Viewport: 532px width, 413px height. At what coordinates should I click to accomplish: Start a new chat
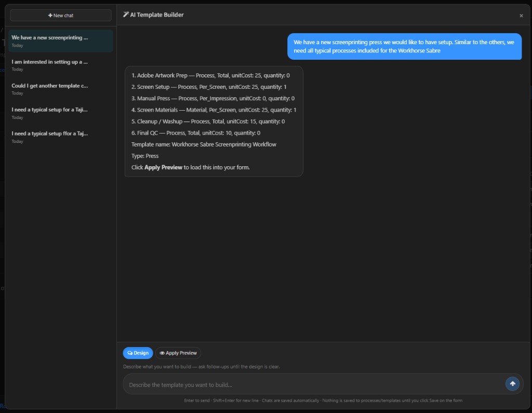[x=61, y=15]
